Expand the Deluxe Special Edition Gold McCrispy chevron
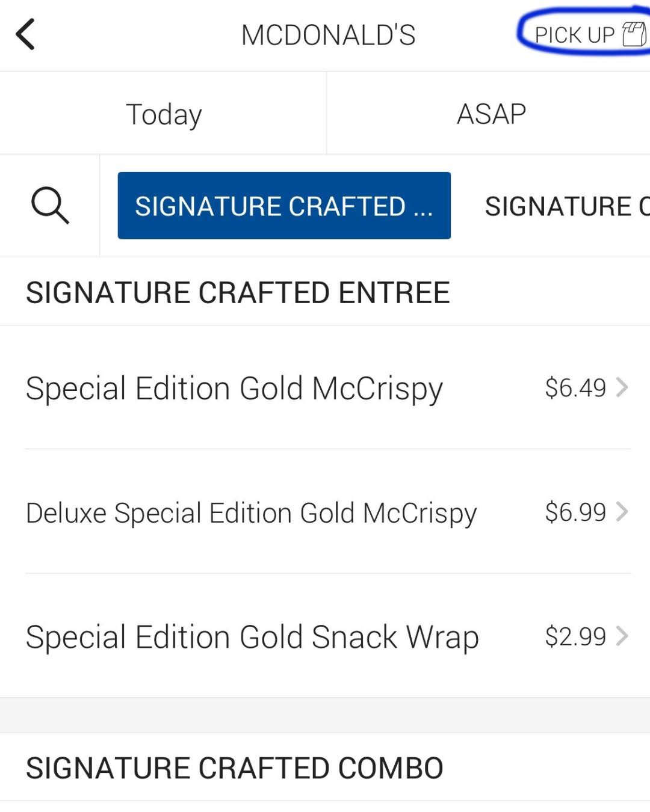 [622, 512]
